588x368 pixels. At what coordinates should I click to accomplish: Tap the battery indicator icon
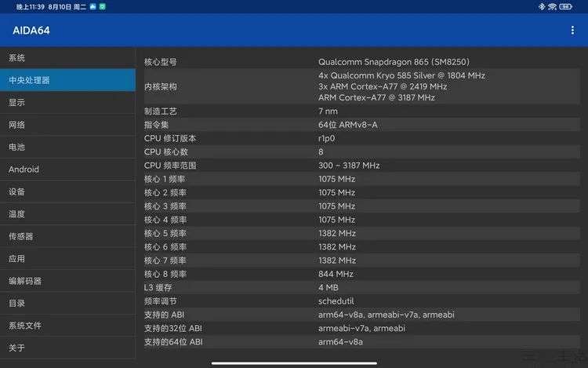click(x=565, y=7)
